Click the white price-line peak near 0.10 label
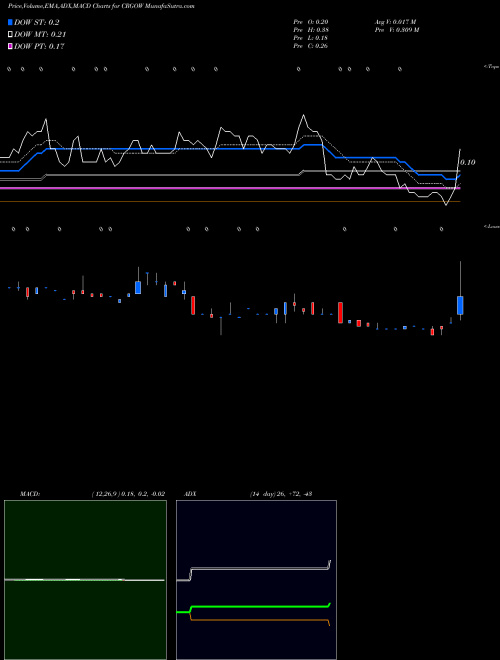The image size is (500, 660). pyautogui.click(x=460, y=150)
